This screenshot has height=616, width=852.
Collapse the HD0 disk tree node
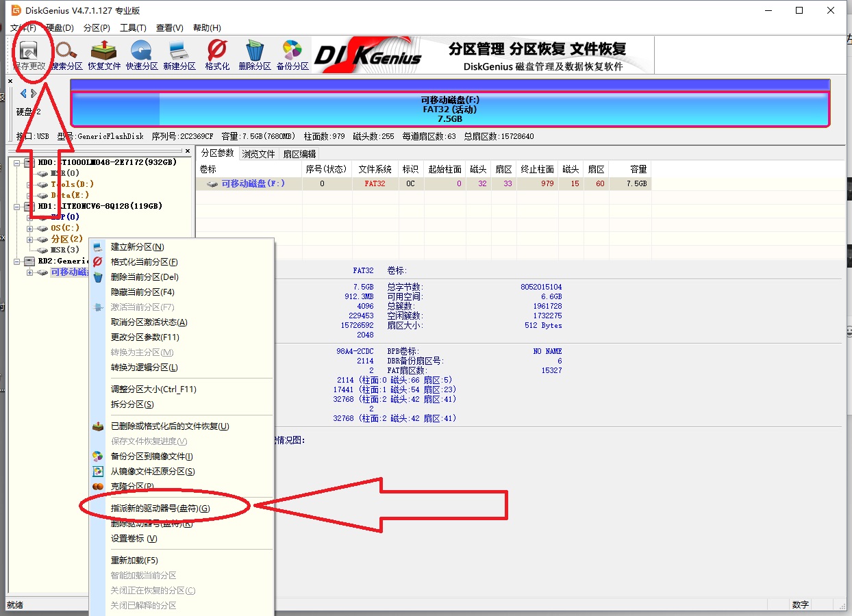(17, 162)
